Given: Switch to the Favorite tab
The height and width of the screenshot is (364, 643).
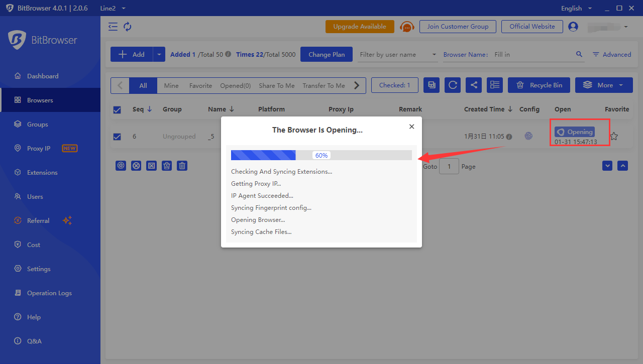Looking at the screenshot, I should [x=200, y=85].
